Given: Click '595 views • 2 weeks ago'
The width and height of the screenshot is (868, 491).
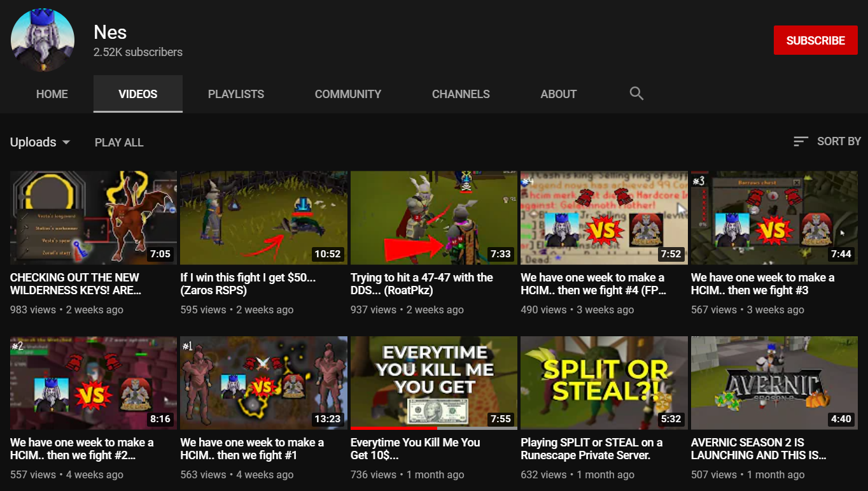Looking at the screenshot, I should pos(237,310).
